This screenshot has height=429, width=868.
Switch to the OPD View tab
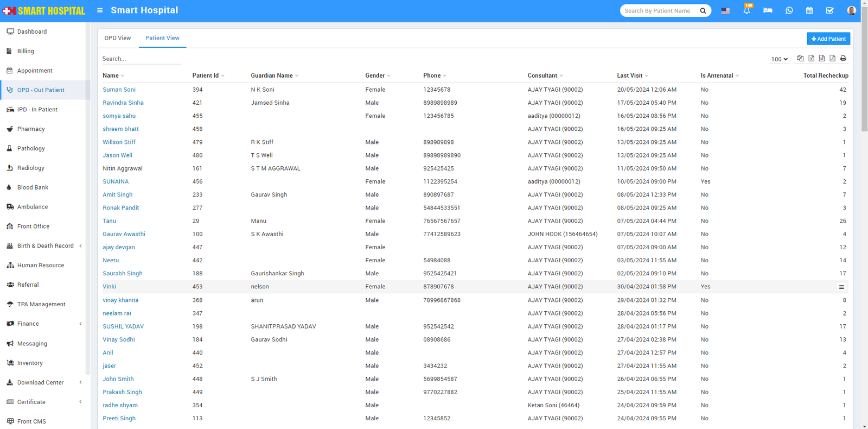tap(118, 38)
